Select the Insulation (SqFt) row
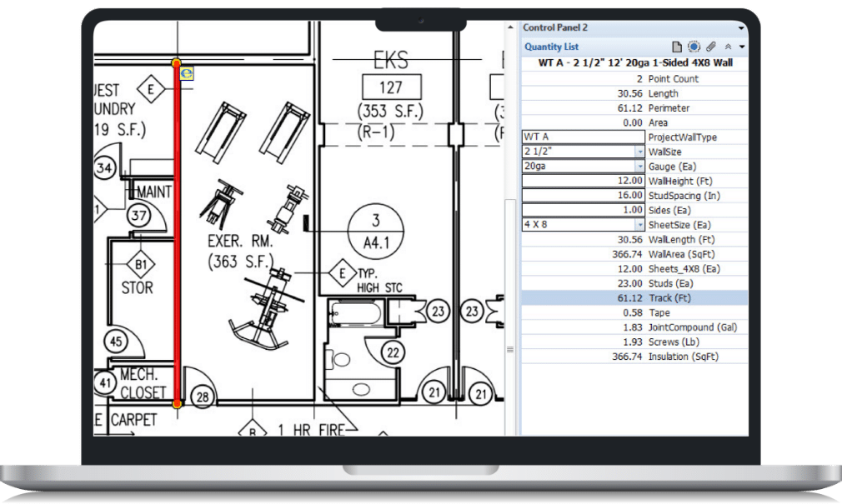This screenshot has width=842, height=504. point(634,357)
